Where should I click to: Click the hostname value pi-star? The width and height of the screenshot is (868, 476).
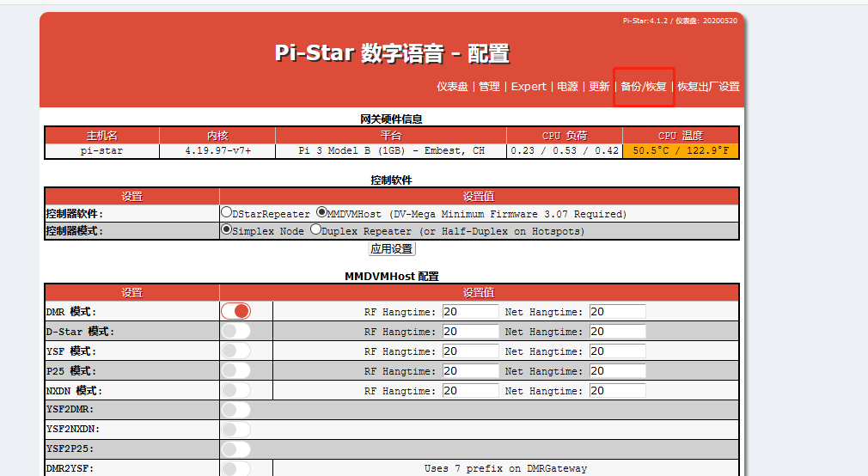[x=102, y=150]
